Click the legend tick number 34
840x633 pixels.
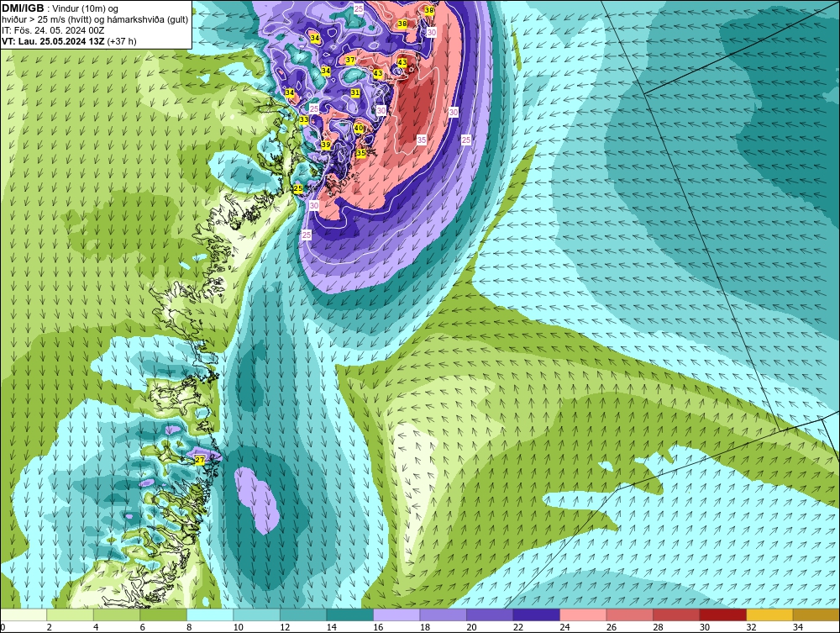click(x=797, y=627)
